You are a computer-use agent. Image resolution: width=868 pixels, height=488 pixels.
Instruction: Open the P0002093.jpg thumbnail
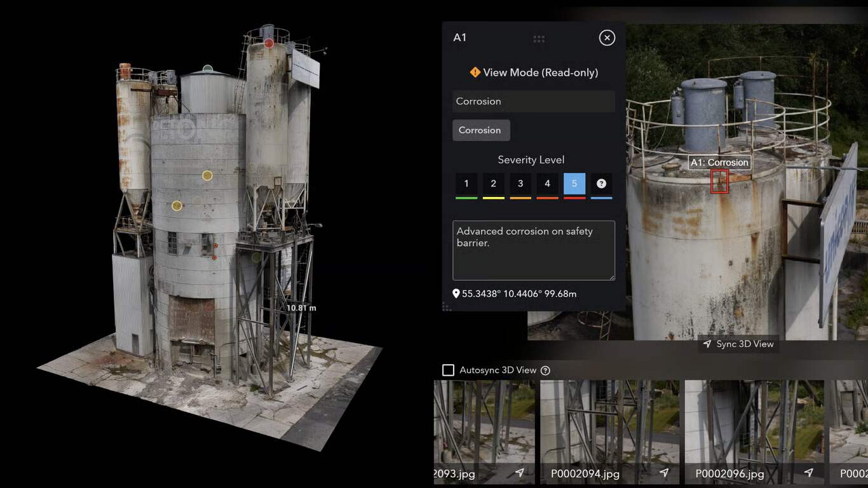coord(485,423)
